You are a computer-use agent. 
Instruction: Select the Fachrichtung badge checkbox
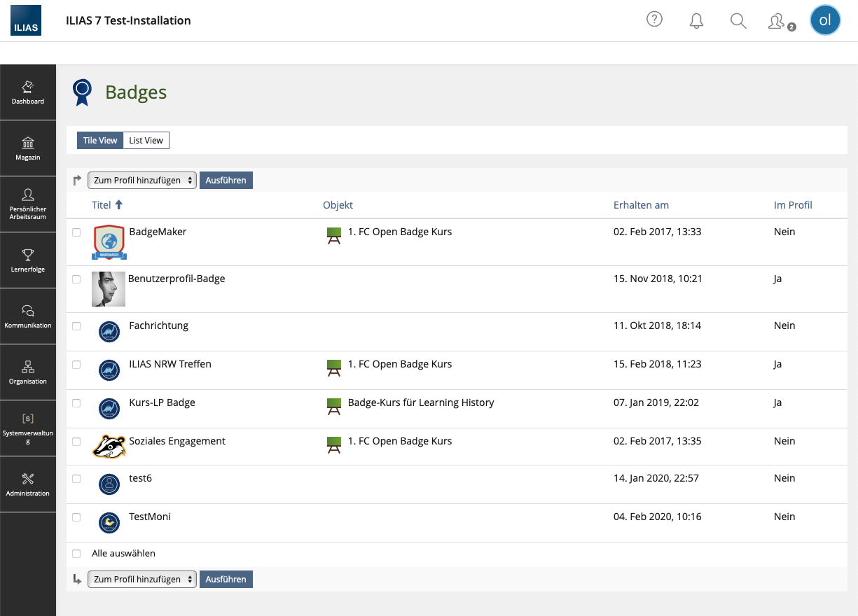[x=76, y=326]
